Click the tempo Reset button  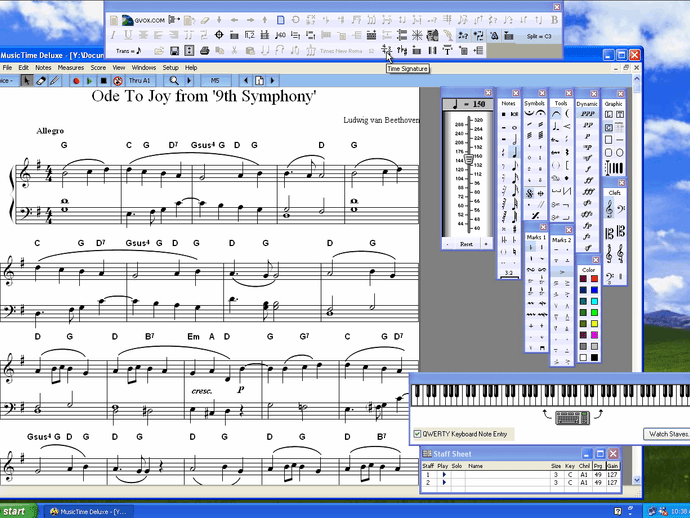point(466,244)
